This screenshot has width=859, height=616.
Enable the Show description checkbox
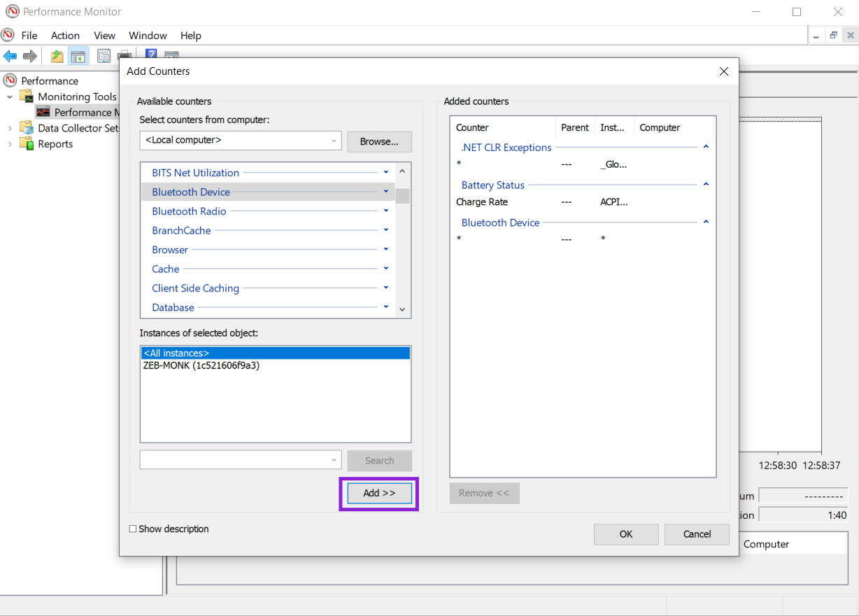coord(133,529)
